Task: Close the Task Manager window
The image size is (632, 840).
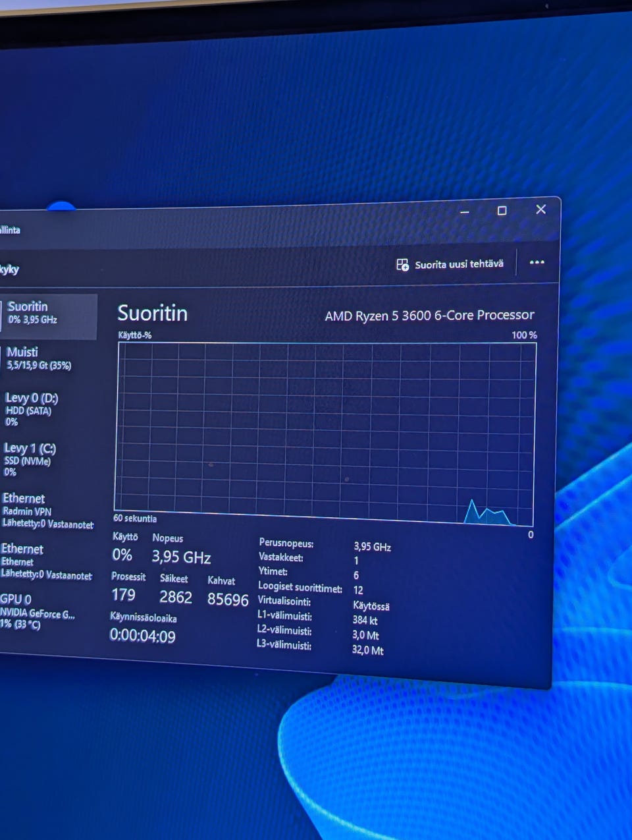Action: (x=540, y=210)
